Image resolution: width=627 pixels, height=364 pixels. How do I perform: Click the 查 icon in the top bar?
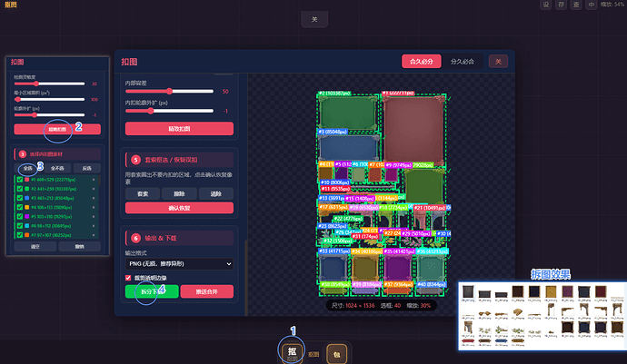[576, 5]
